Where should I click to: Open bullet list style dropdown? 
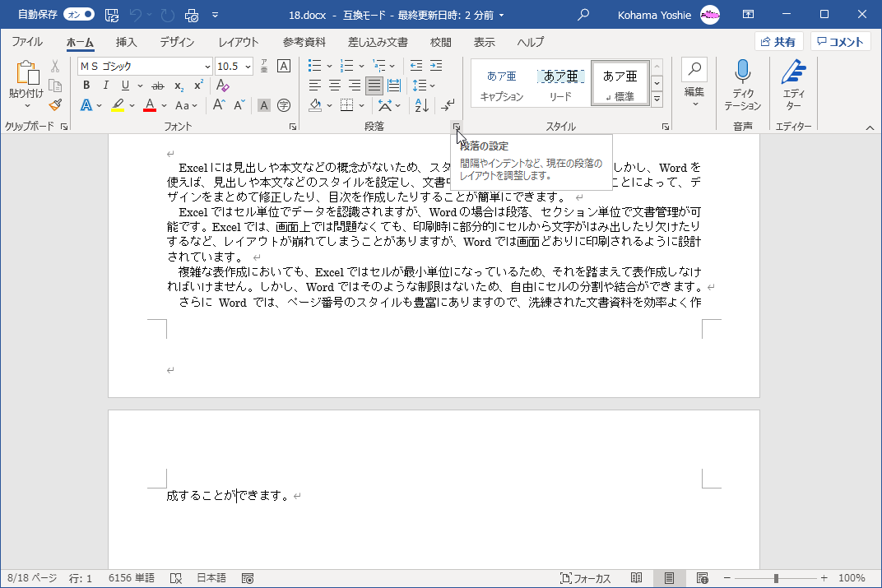pos(329,67)
